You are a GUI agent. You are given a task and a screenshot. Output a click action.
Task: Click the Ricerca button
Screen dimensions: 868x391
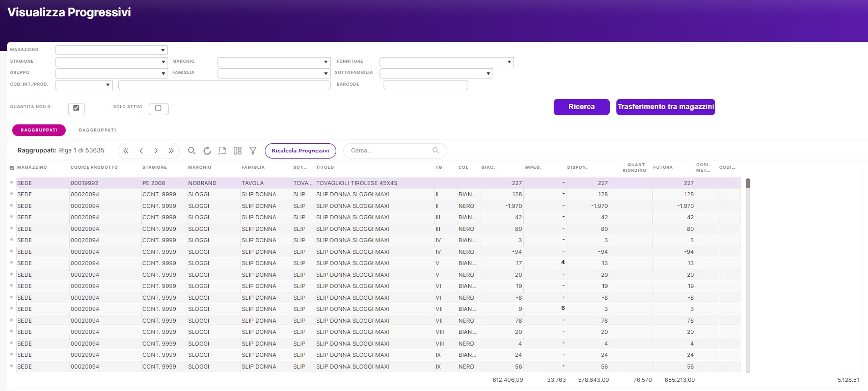[581, 107]
